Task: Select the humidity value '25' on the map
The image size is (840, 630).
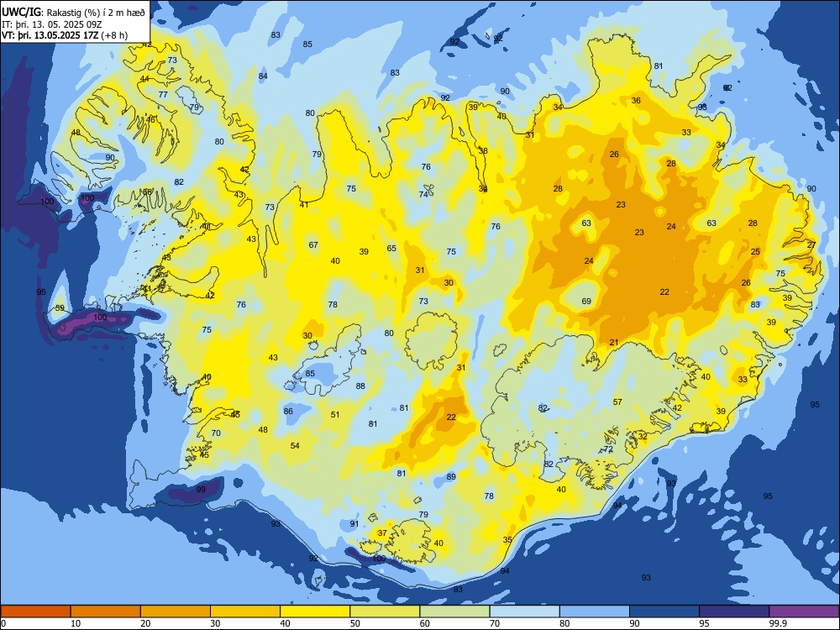Action: (755, 251)
